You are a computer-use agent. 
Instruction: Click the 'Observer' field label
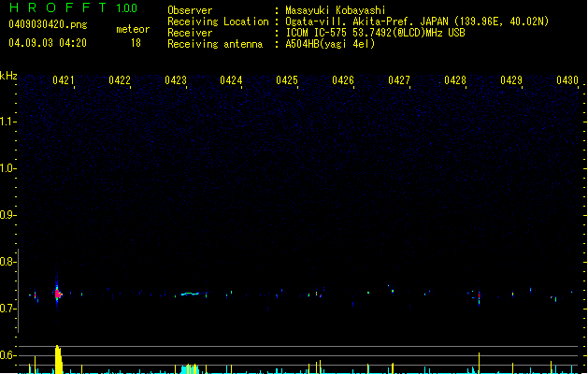click(190, 10)
